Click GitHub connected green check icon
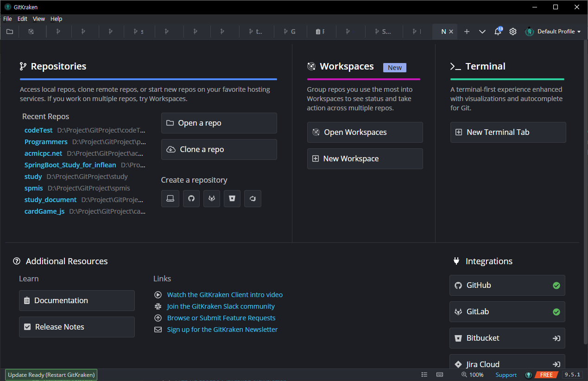 click(556, 286)
